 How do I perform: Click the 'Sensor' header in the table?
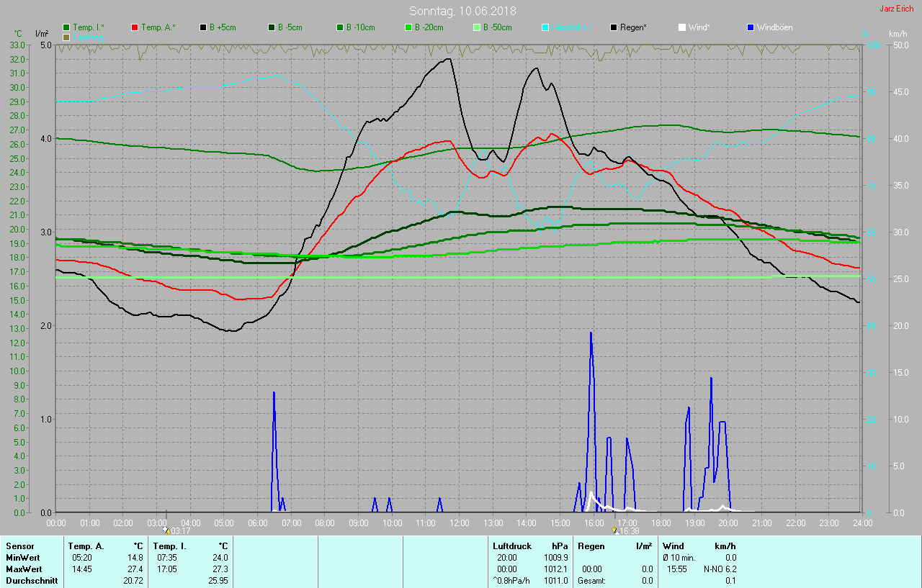(19, 546)
